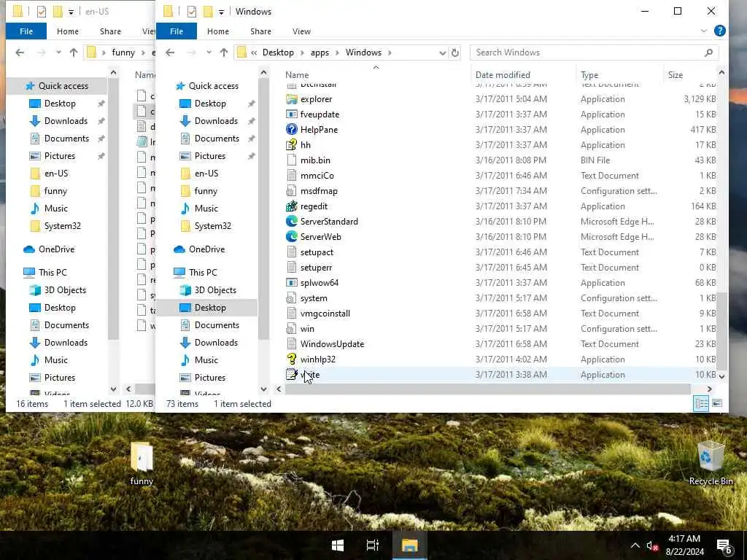Expand the ribbon in Windows window

point(704,31)
